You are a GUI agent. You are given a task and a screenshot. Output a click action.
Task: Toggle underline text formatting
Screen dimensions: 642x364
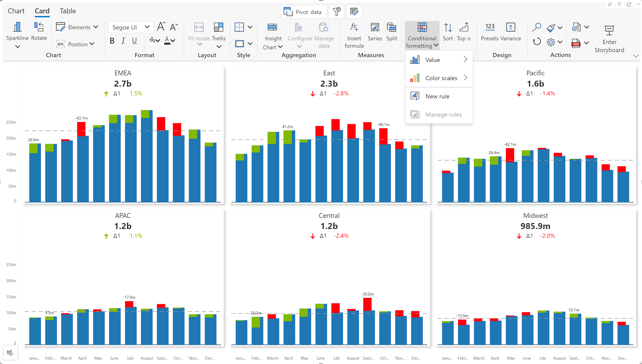pyautogui.click(x=134, y=41)
